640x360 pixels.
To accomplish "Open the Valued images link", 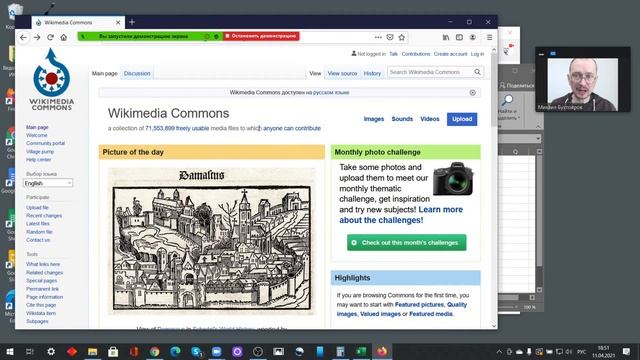I will point(380,314).
